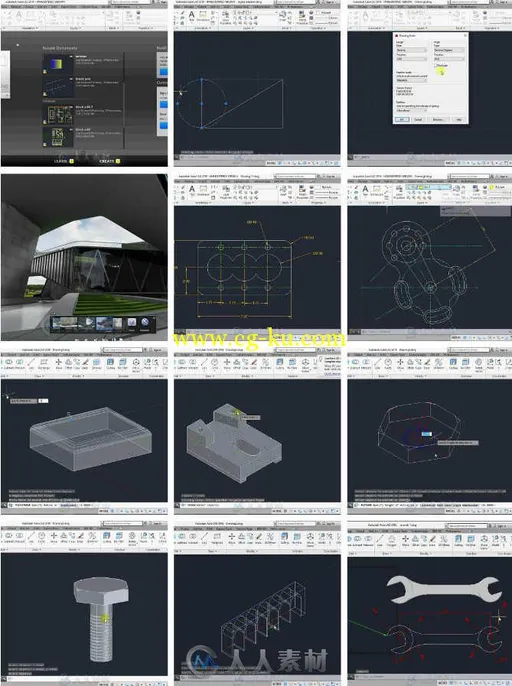Viewport: 512px width, 686px height.
Task: Click the highlighted input field inside the hexagon wireframe
Action: click(427, 434)
